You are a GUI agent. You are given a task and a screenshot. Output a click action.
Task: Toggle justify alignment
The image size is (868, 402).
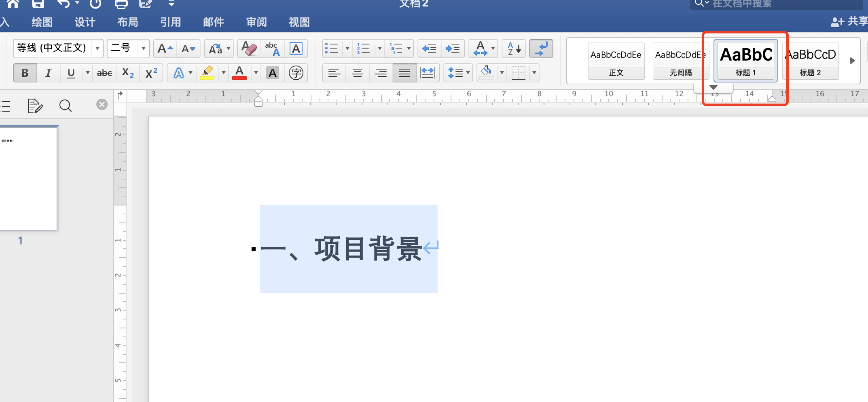(x=404, y=73)
